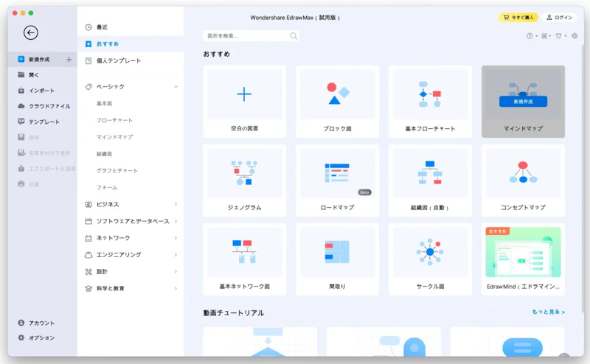
Task: Open the first flowchart tutorial video thumbnail
Action: tap(260, 342)
